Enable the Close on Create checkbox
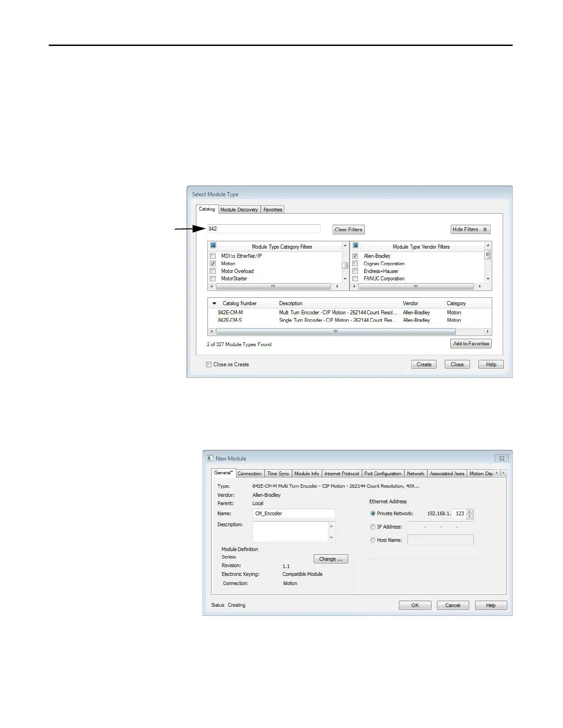Image resolution: width=563 pixels, height=728 pixels. pyautogui.click(x=209, y=364)
